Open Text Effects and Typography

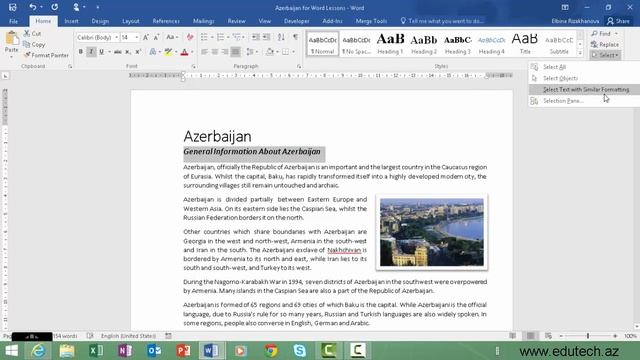[x=153, y=52]
